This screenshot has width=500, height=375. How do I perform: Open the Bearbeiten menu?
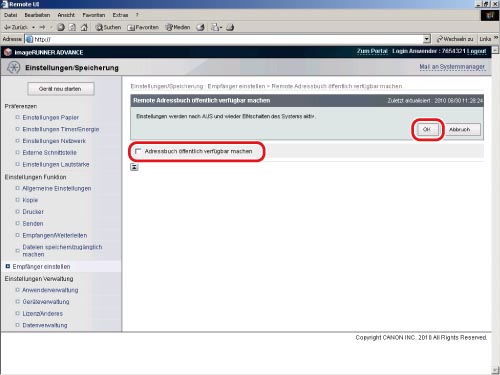37,15
